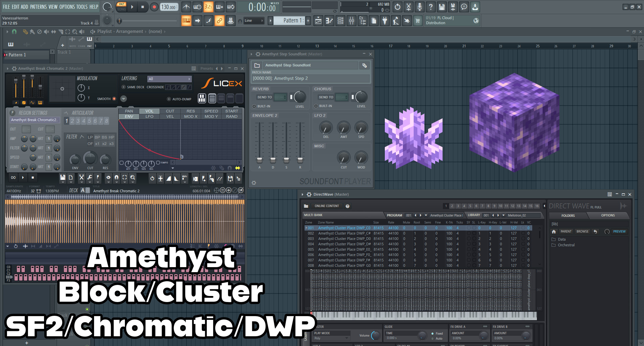This screenshot has height=346, width=644.
Task: Open the Layering 'All' dropdown in Slicex
Action: point(170,79)
